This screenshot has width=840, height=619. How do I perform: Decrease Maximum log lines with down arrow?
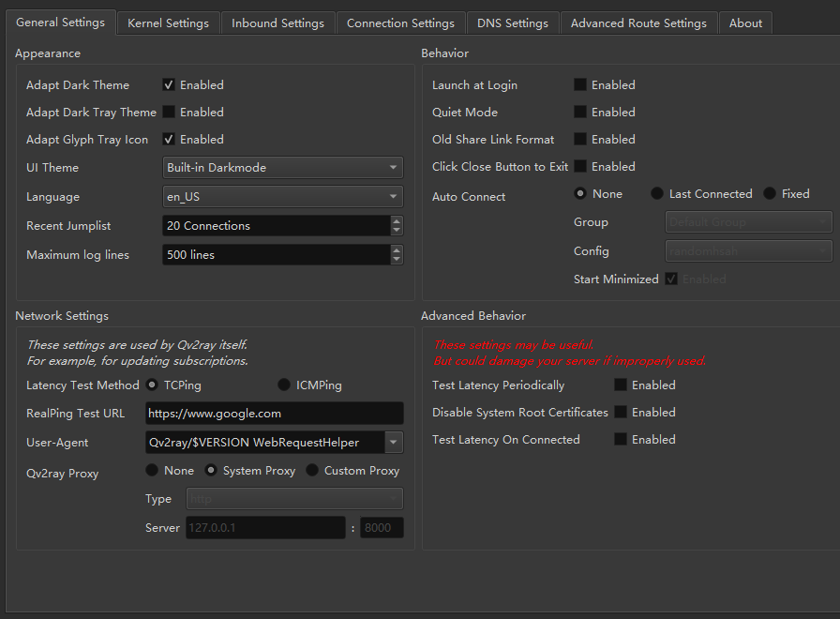pyautogui.click(x=397, y=260)
